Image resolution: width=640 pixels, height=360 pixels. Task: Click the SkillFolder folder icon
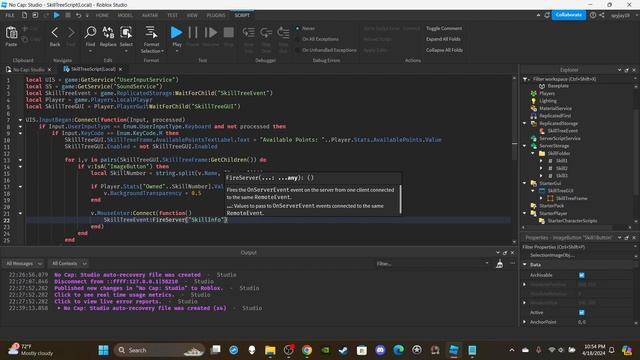point(542,153)
